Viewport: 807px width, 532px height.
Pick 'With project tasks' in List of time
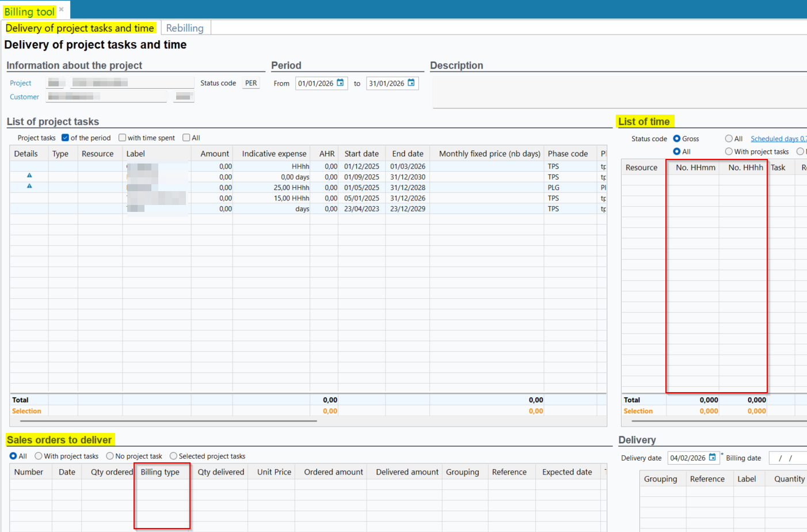point(729,151)
